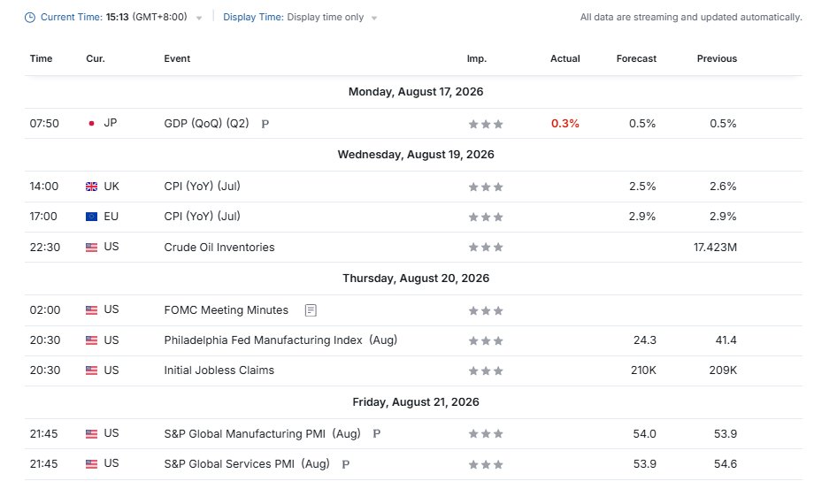
Task: Click the Initial Jobless Claims event
Action: coord(219,370)
